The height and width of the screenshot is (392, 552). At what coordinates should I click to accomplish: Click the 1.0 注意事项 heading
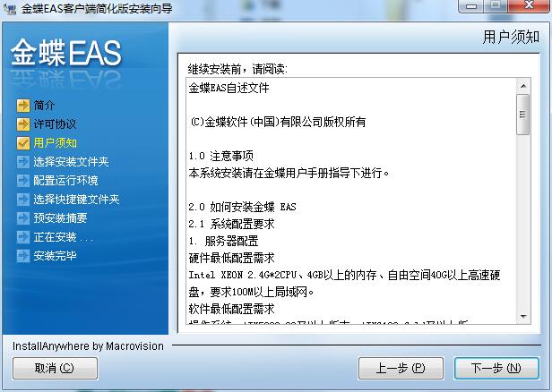tap(220, 156)
